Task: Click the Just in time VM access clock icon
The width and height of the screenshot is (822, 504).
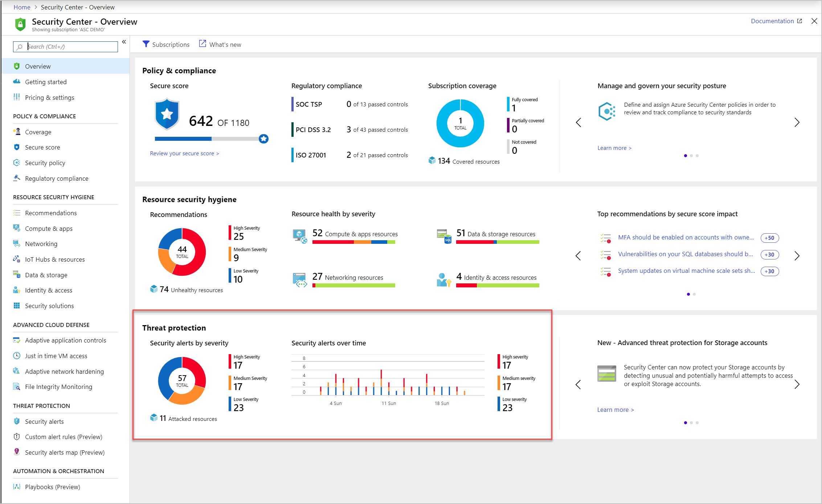Action: point(17,356)
